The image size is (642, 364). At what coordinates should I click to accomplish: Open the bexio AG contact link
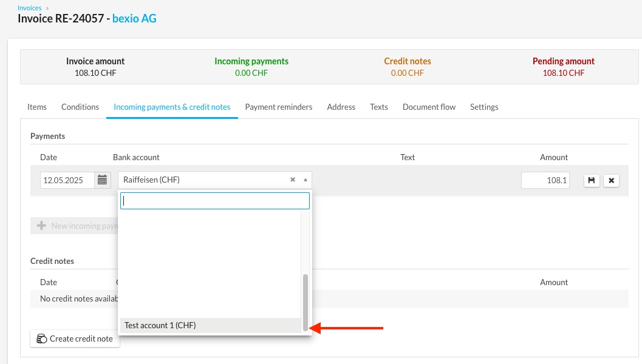pos(134,18)
